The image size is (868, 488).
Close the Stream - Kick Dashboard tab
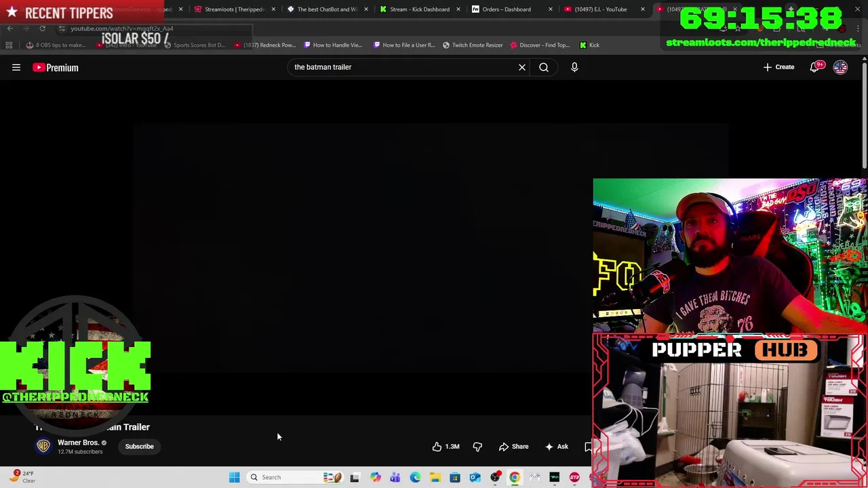(x=458, y=9)
